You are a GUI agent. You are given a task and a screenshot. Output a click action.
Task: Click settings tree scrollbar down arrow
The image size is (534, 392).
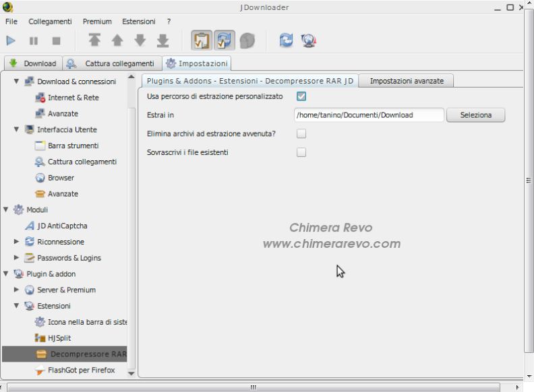[131, 373]
